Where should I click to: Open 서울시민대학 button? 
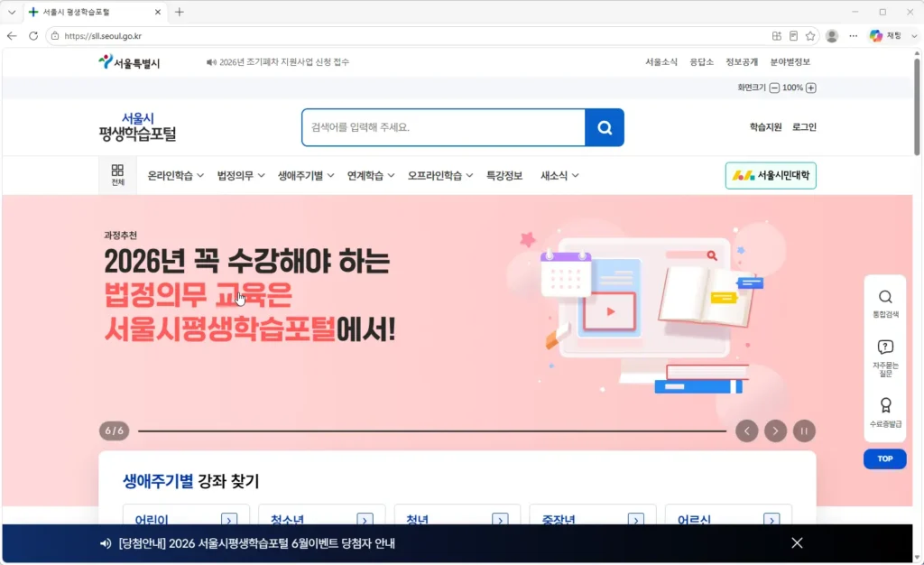coord(771,176)
